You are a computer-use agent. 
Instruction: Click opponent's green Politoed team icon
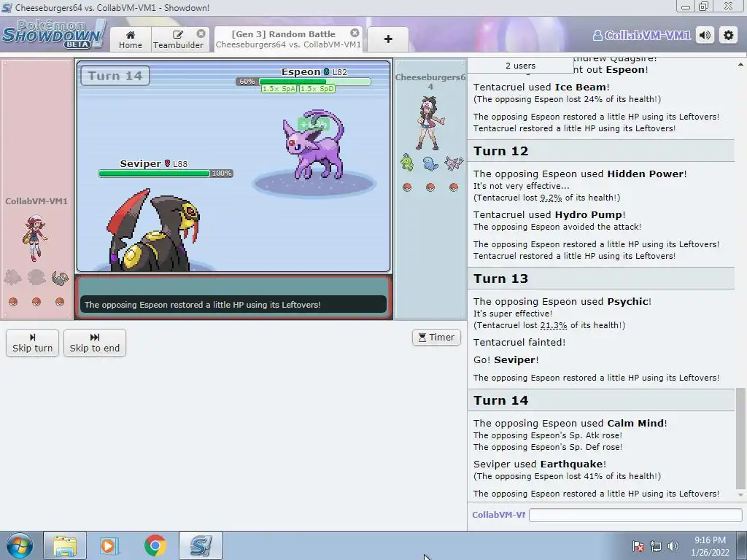pos(407,163)
